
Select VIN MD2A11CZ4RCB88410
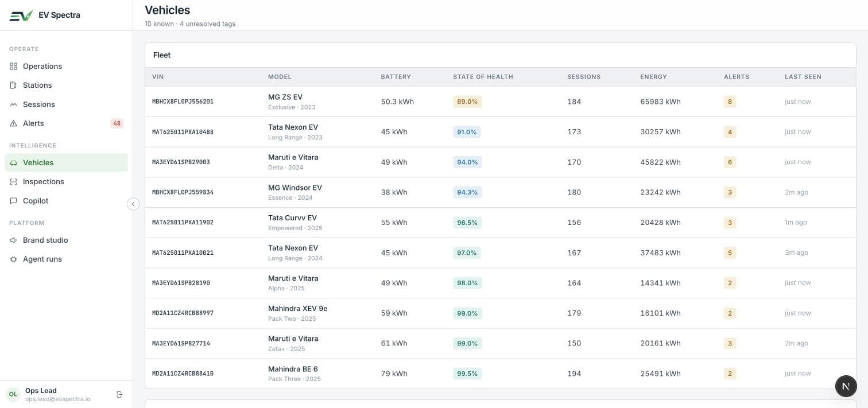(183, 374)
